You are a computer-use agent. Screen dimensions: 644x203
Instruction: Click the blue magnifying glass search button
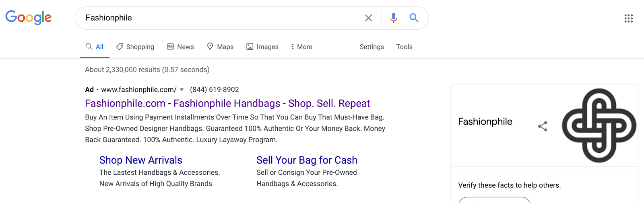414,18
